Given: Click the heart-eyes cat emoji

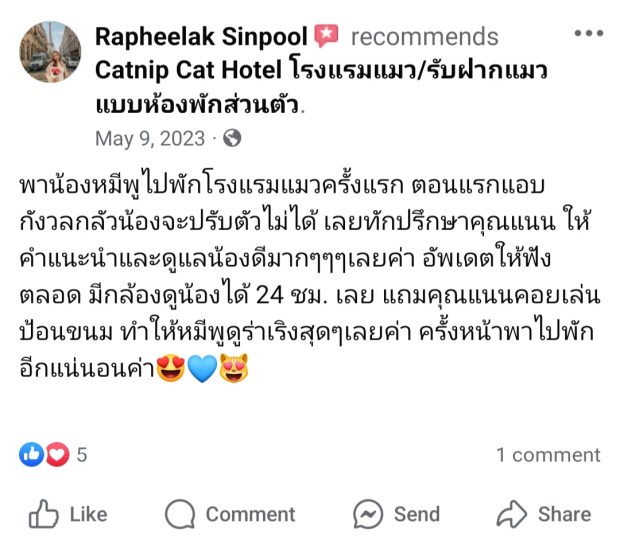Looking at the screenshot, I should (233, 370).
